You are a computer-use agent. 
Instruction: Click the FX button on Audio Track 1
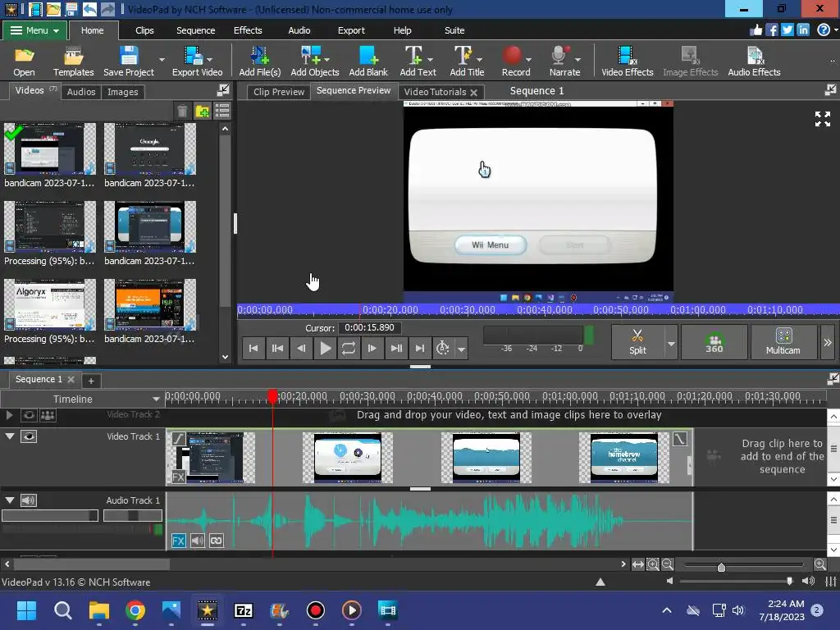[x=178, y=541]
